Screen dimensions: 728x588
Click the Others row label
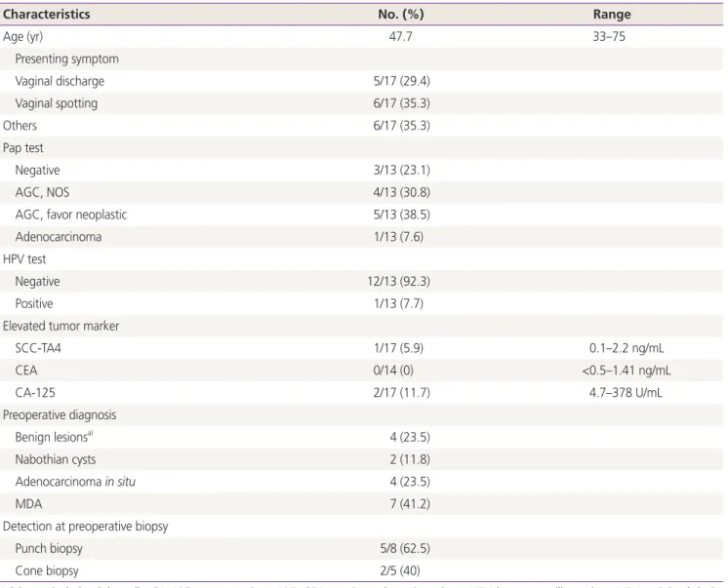pos(20,126)
